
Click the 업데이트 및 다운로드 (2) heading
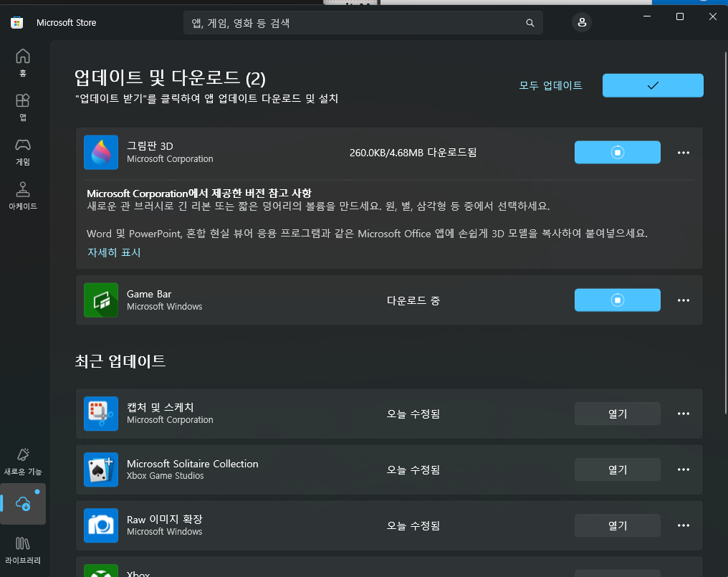[x=170, y=77]
